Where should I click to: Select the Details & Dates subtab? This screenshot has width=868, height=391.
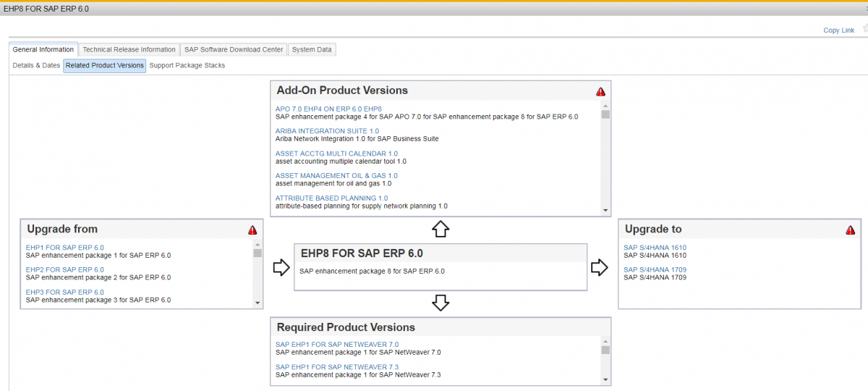tap(36, 65)
